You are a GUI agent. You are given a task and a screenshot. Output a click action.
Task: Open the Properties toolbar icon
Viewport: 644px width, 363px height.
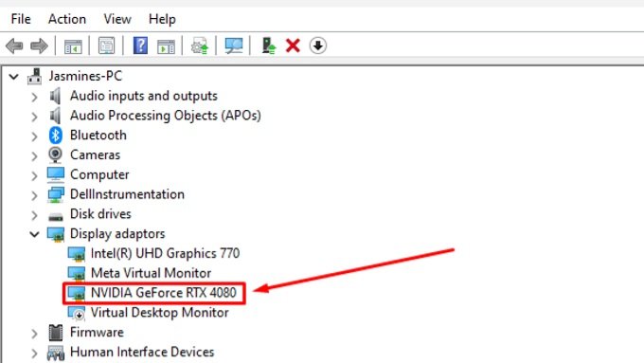point(106,45)
